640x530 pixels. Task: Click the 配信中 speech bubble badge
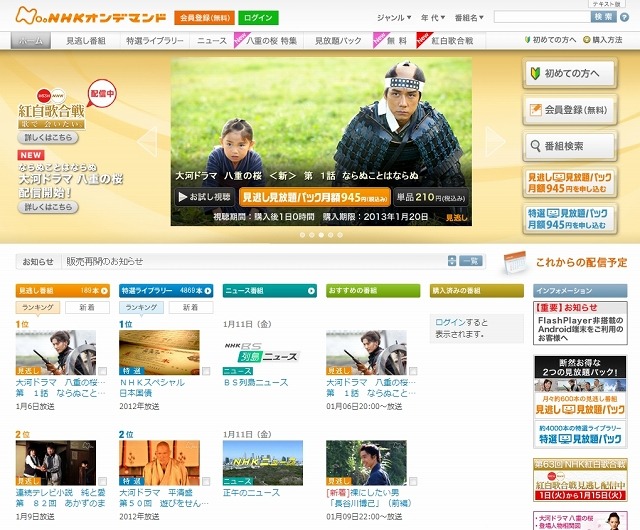101,94
